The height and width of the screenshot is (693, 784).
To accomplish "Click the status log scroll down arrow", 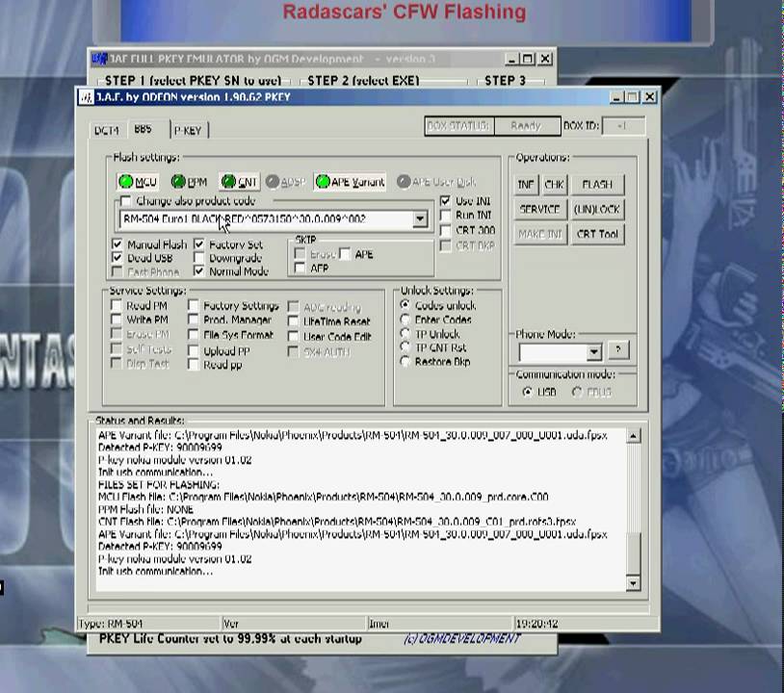I will pos(633,583).
